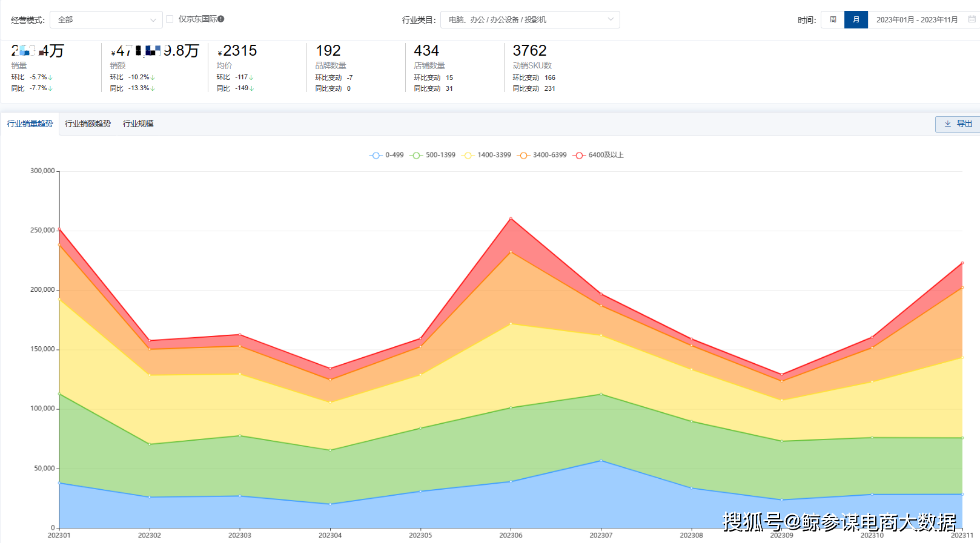980x543 pixels.
Task: Toggle the 6400及以上 legend series
Action: point(598,155)
